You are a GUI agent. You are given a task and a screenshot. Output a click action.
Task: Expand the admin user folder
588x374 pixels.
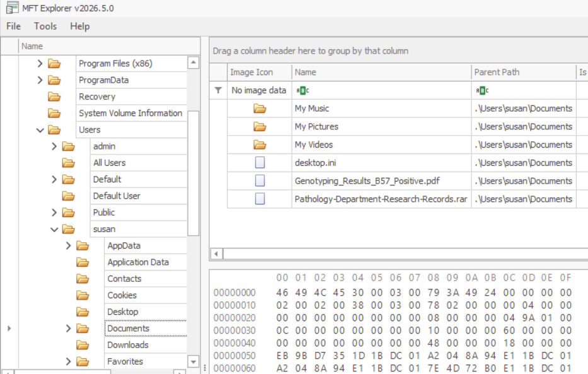coord(54,146)
